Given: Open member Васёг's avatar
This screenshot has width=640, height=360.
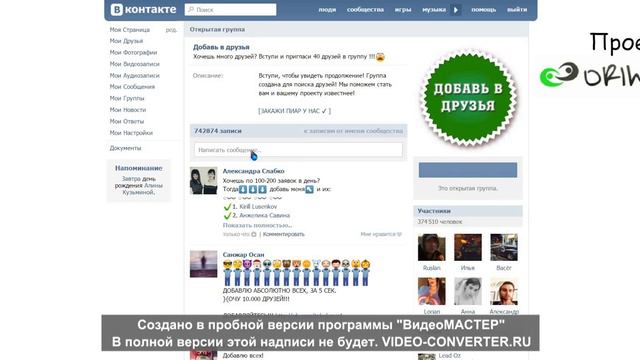Looking at the screenshot, I should pos(504,247).
